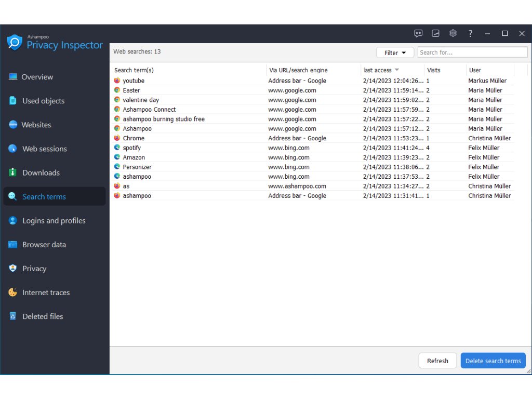Select the 'valentine day' search term
The image size is (532, 399).
pos(141,100)
